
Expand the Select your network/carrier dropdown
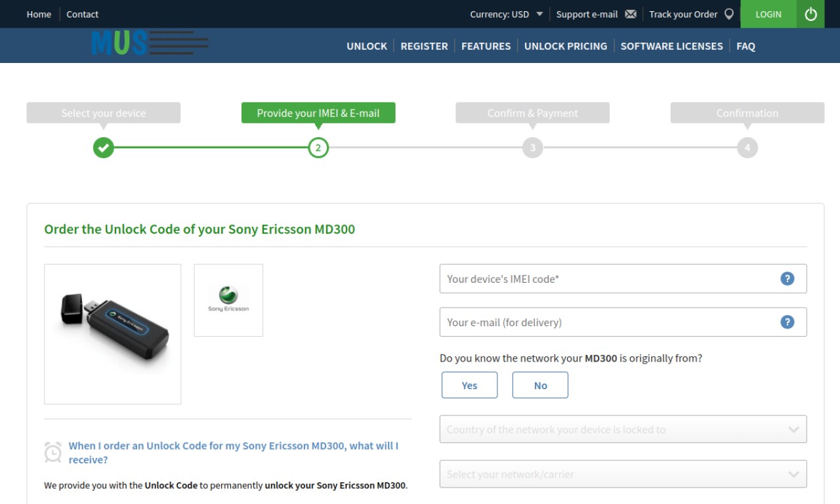623,474
